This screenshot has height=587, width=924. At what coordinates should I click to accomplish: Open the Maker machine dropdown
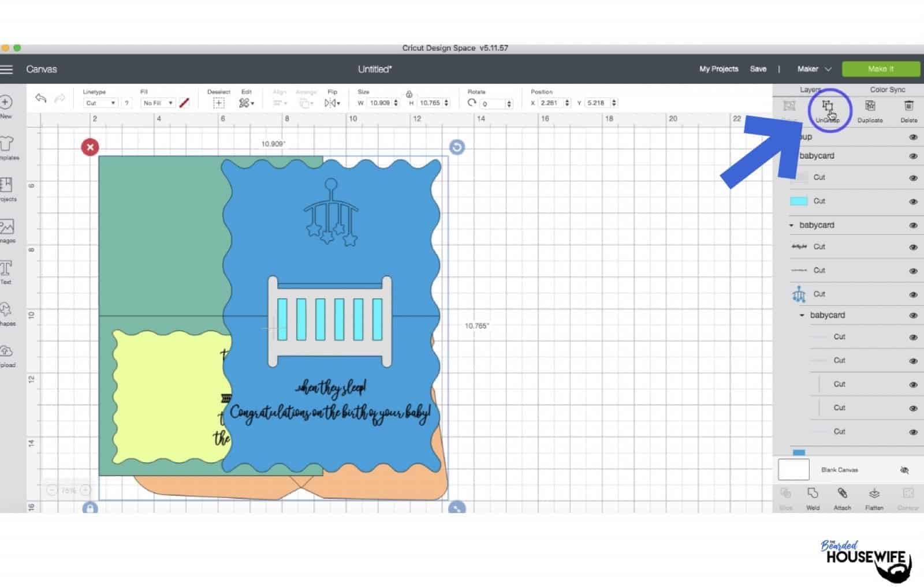[x=814, y=69]
